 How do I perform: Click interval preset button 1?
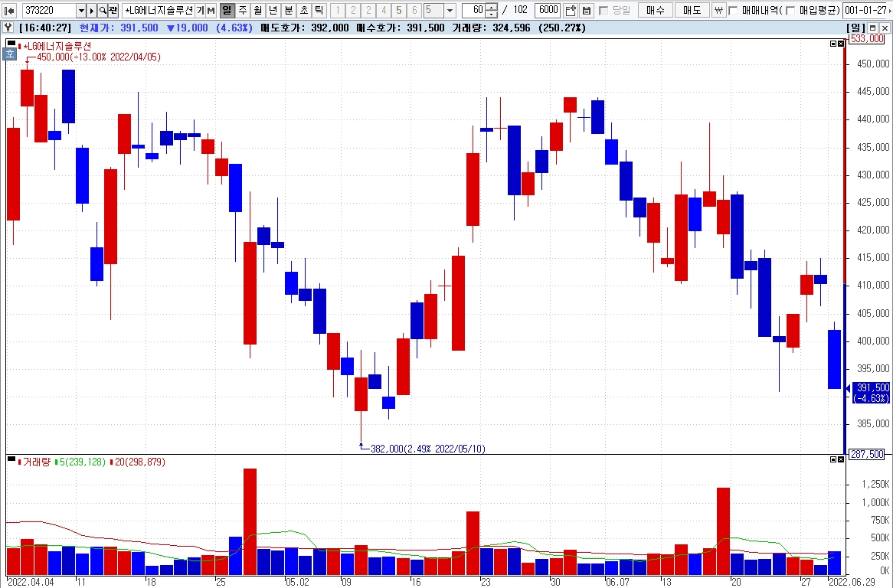338,10
